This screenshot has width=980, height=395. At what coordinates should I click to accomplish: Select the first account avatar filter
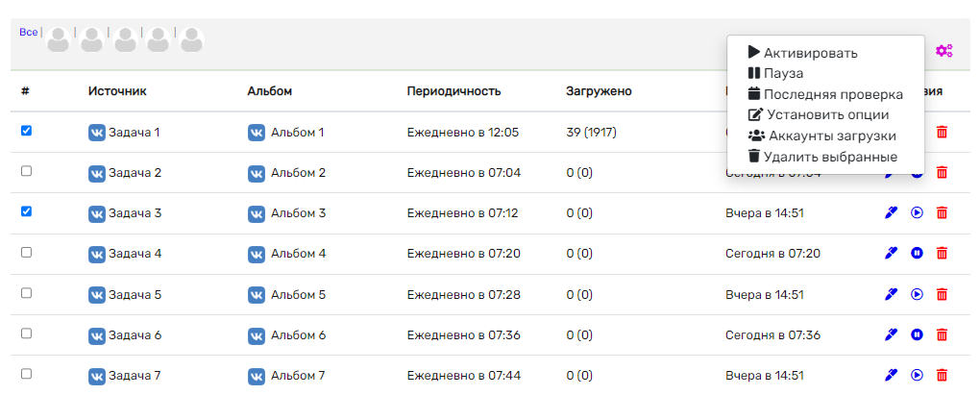[58, 40]
